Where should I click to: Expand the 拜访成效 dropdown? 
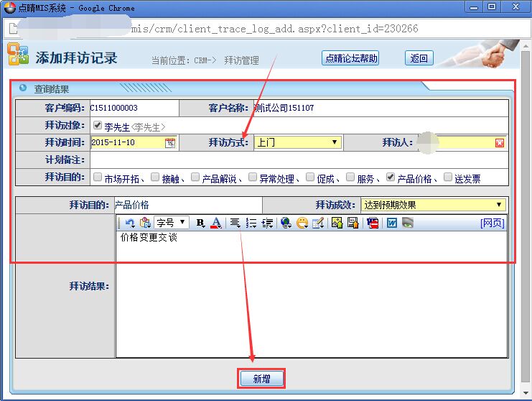[433, 205]
